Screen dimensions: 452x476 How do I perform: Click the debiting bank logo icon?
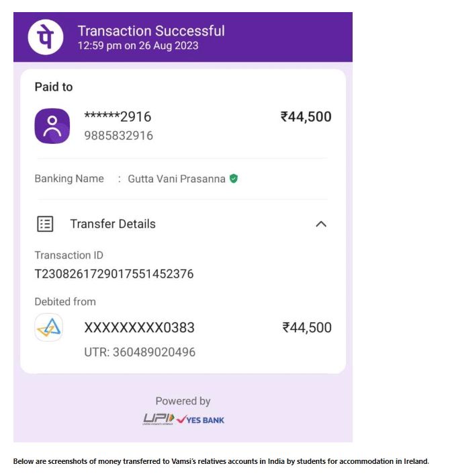(x=48, y=327)
